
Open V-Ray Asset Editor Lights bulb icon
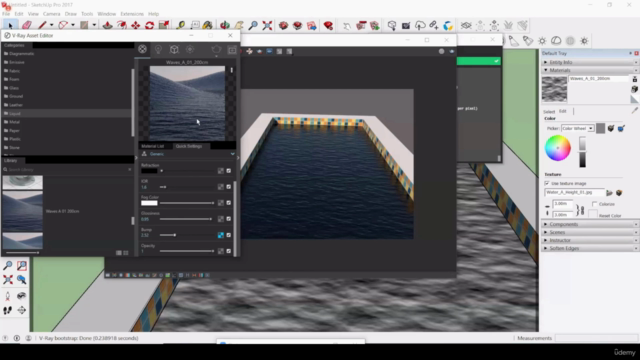tap(158, 49)
